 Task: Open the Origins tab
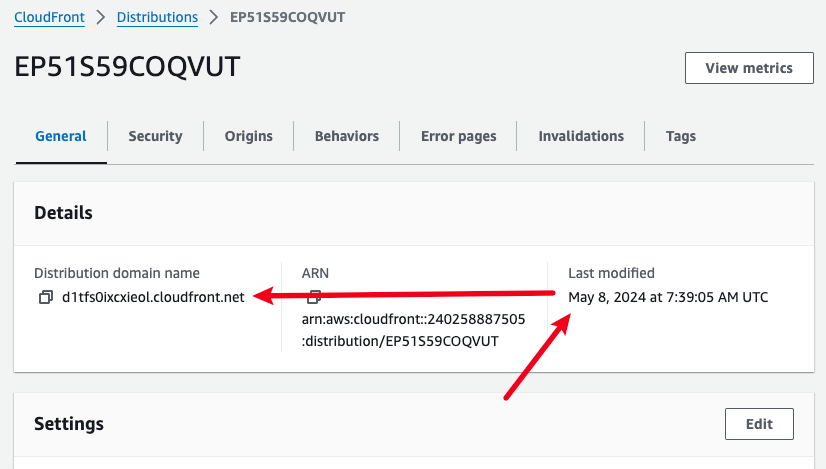tap(249, 136)
